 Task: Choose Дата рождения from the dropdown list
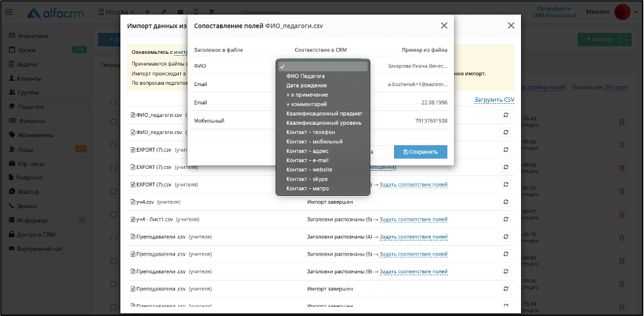point(323,85)
